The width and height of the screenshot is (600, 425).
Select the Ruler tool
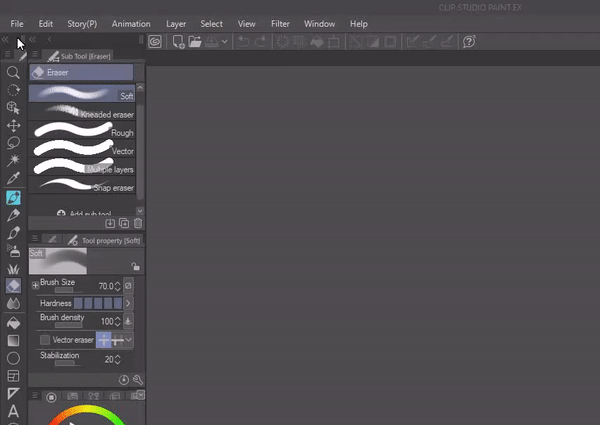(13, 394)
